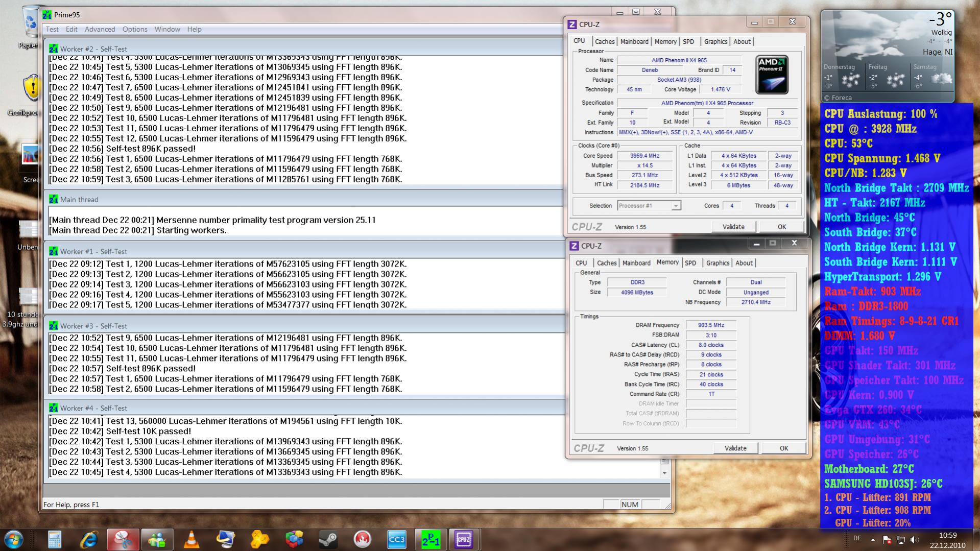Click the Main thread sub-window icon

(53, 199)
